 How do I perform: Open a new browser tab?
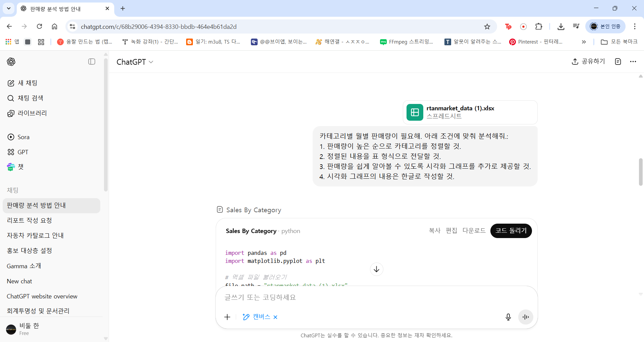tap(123, 9)
